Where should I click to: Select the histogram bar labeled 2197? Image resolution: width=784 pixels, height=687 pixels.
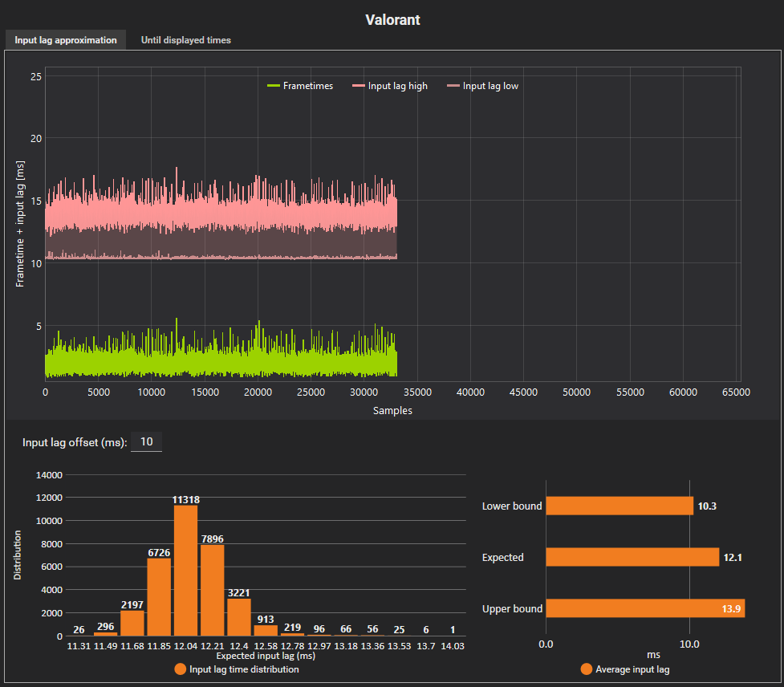point(132,623)
